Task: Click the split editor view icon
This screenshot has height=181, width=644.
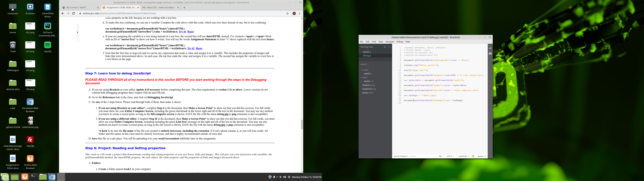Action: pyautogui.click(x=389, y=47)
